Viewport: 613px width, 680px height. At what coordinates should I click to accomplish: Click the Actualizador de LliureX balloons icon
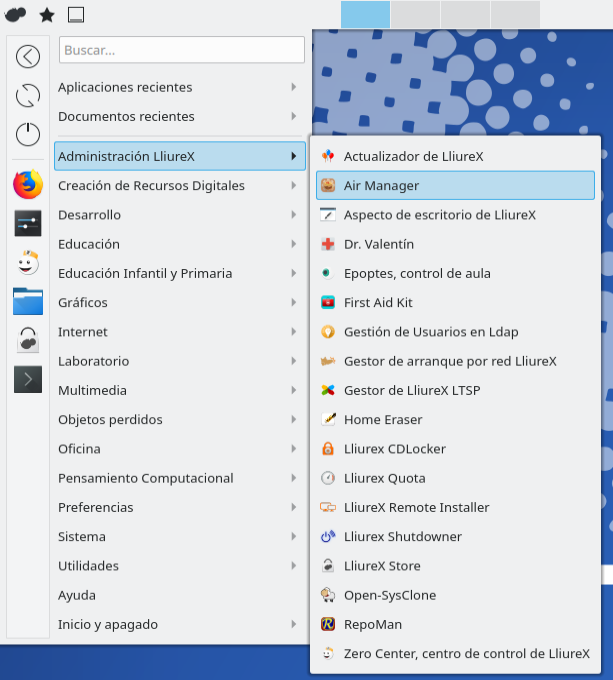tap(328, 156)
